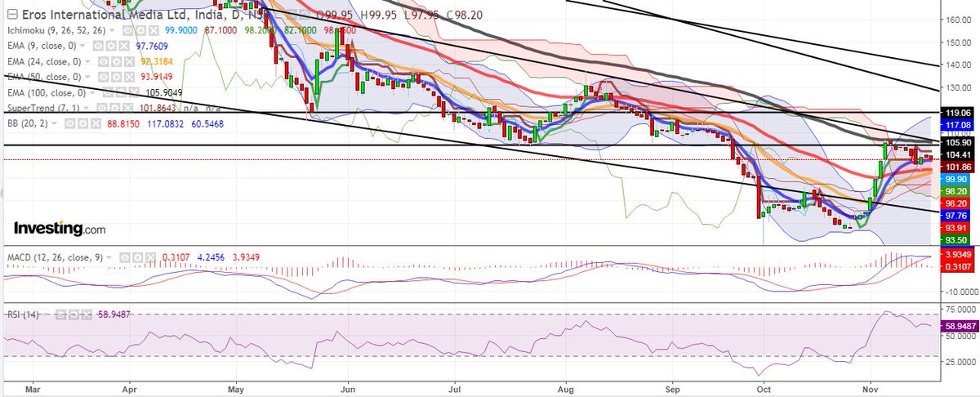The width and height of the screenshot is (980, 397).
Task: Open Ichimoku indicator settings gear
Action: click(x=140, y=30)
